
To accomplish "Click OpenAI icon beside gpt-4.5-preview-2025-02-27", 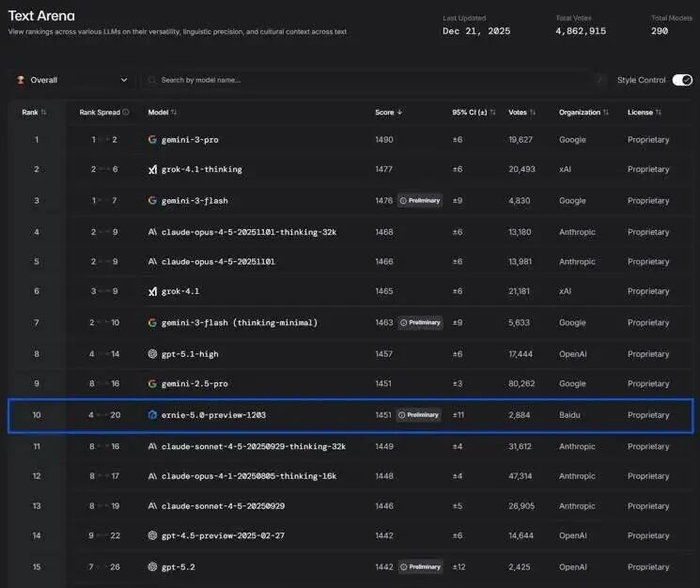I will [x=152, y=535].
